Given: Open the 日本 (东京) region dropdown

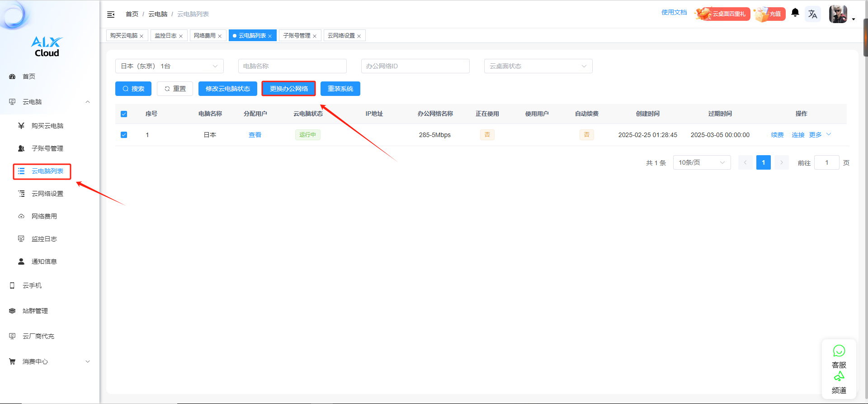Looking at the screenshot, I should pyautogui.click(x=169, y=66).
